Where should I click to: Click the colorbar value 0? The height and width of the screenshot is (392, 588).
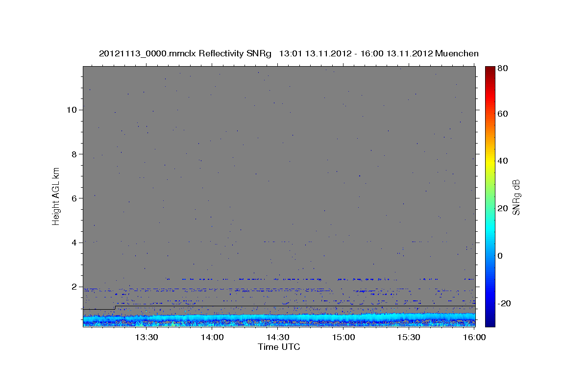[x=501, y=256]
